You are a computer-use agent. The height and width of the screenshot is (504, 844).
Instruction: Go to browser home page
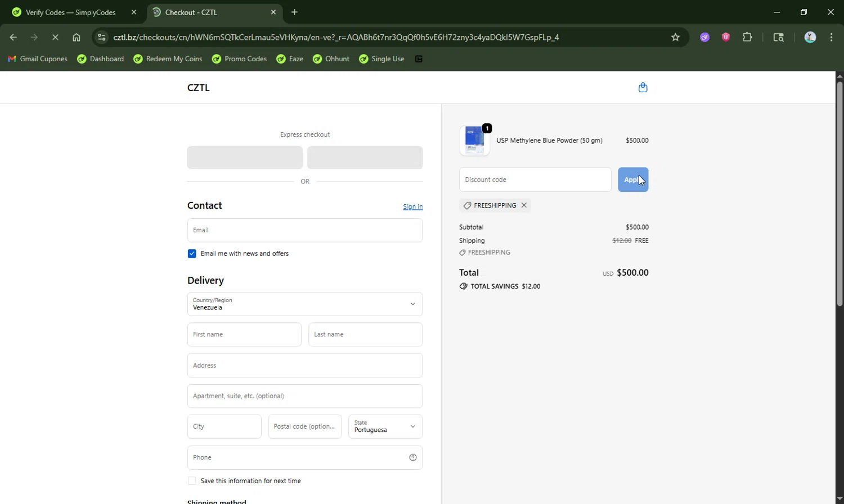point(77,37)
